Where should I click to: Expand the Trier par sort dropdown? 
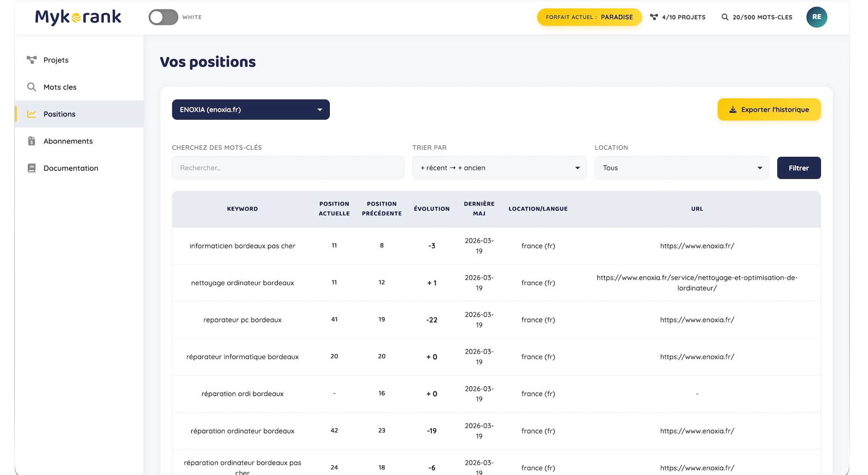click(499, 168)
